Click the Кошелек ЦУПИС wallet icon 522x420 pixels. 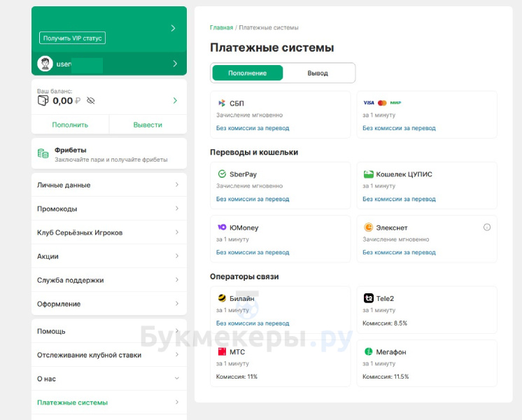point(369,174)
